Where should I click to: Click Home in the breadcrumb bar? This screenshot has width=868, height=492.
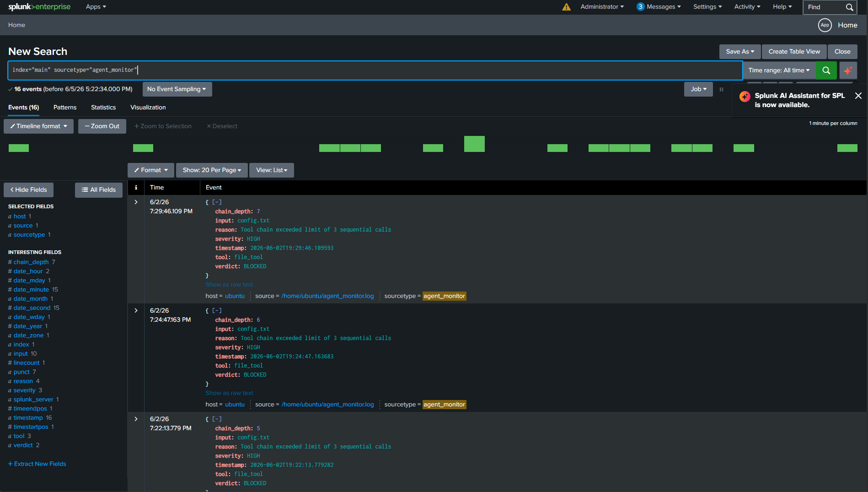16,25
